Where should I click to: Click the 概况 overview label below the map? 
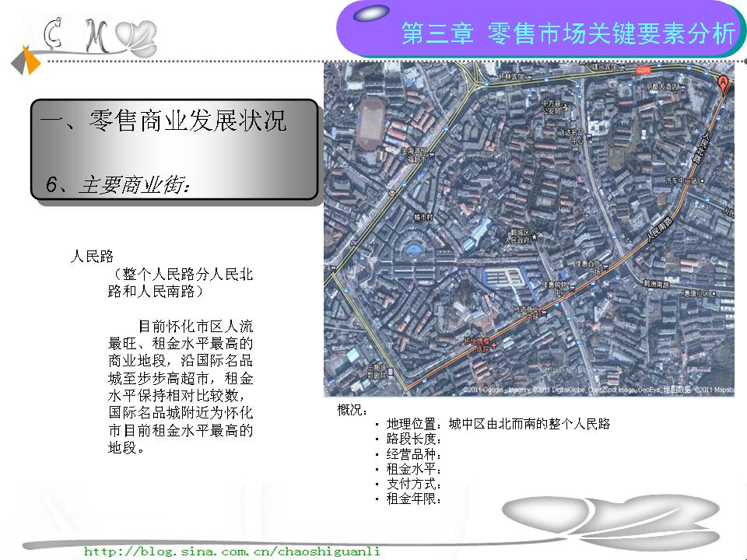352,409
